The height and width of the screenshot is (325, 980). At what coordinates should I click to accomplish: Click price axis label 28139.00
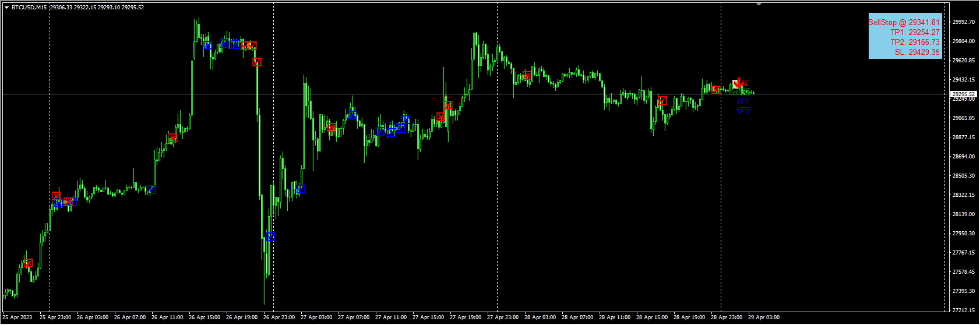coord(964,214)
